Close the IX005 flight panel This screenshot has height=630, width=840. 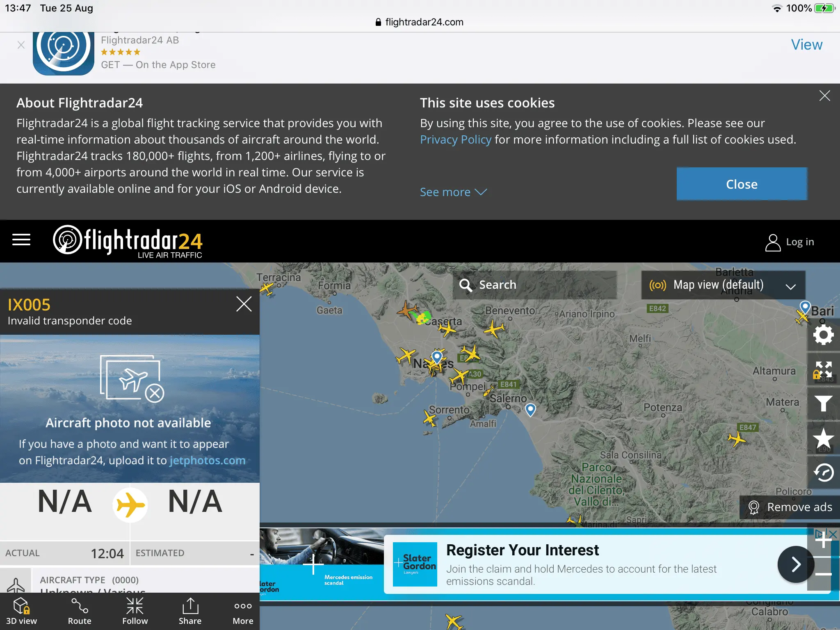click(244, 304)
